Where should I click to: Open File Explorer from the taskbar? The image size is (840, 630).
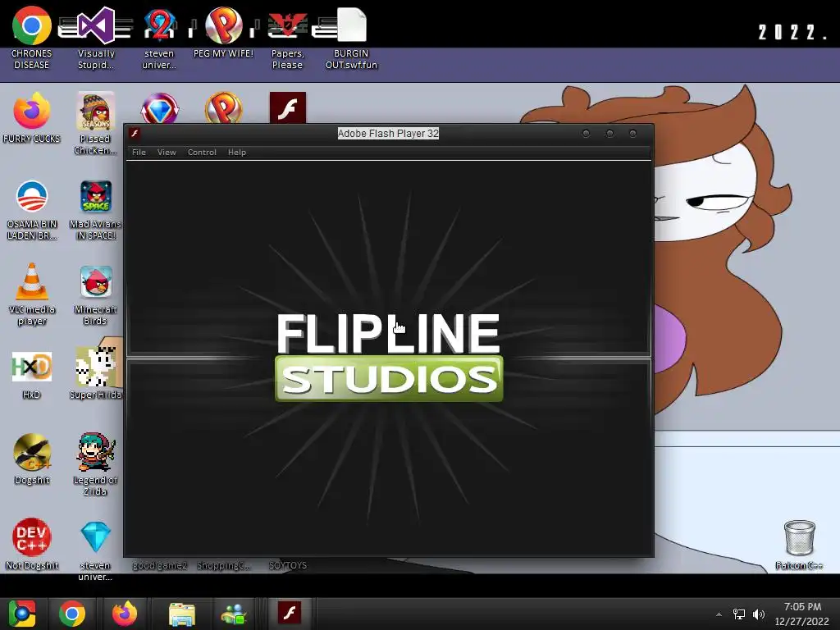coord(182,614)
